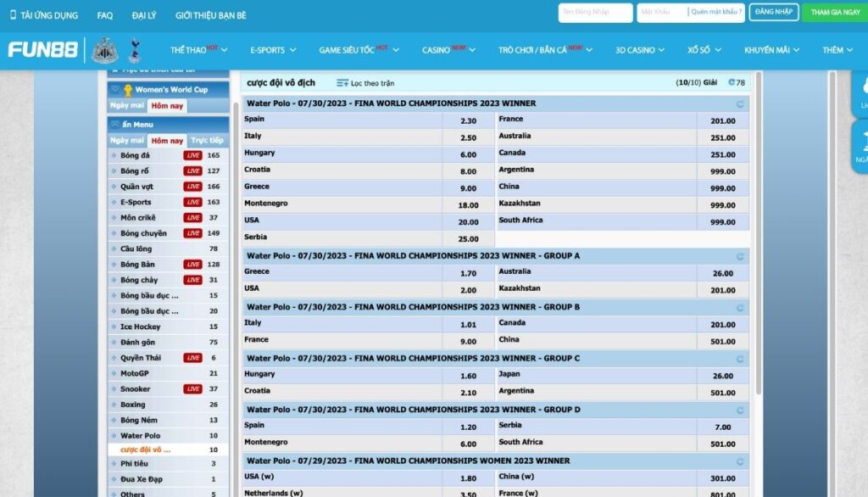Open the Bóng Ném sport row
Image resolution: width=868 pixels, height=497 pixels.
point(169,420)
